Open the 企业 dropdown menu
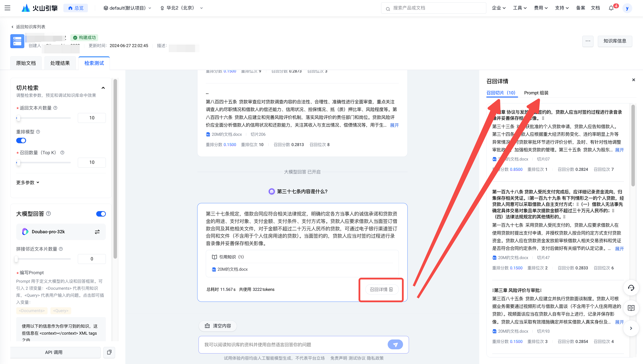This screenshot has width=643, height=364. tap(499, 8)
